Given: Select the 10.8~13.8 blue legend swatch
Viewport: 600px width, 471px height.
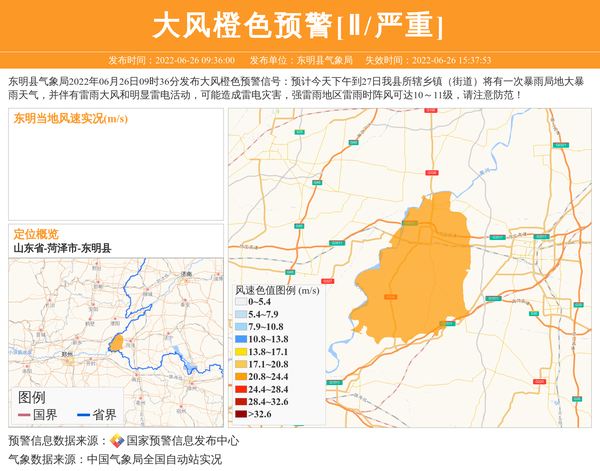Looking at the screenshot, I should (240, 339).
